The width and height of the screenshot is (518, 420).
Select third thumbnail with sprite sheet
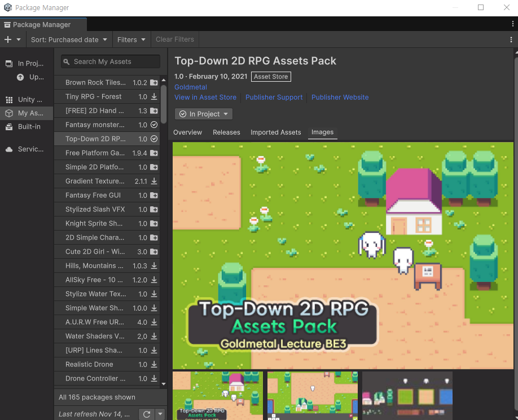click(x=407, y=396)
